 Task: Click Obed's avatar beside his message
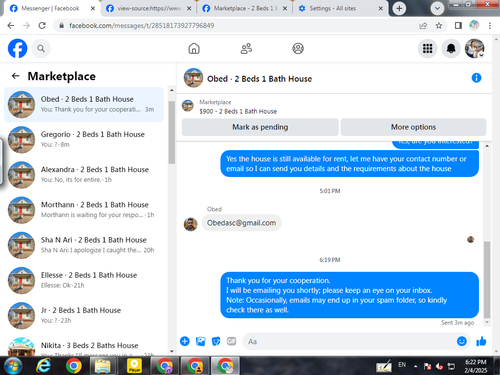tap(190, 224)
